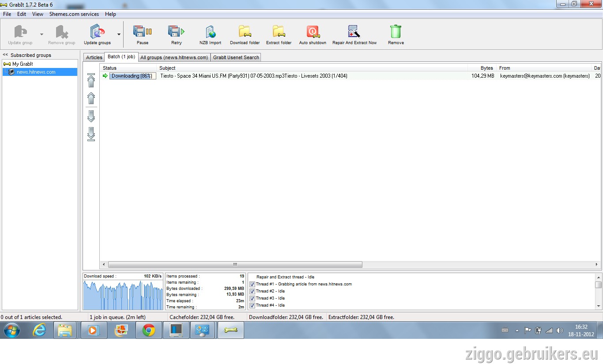The width and height of the screenshot is (603, 364).
Task: Click the "1 job in queue. (2m left)" status
Action: 117,317
